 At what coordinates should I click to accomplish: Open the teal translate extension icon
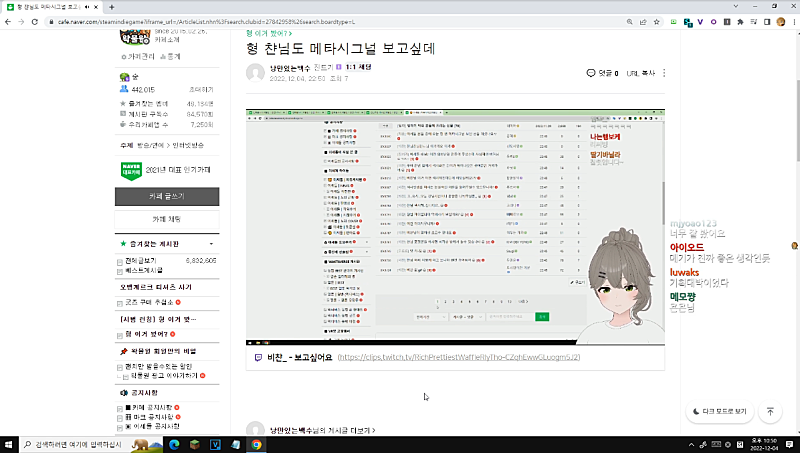tap(688, 22)
